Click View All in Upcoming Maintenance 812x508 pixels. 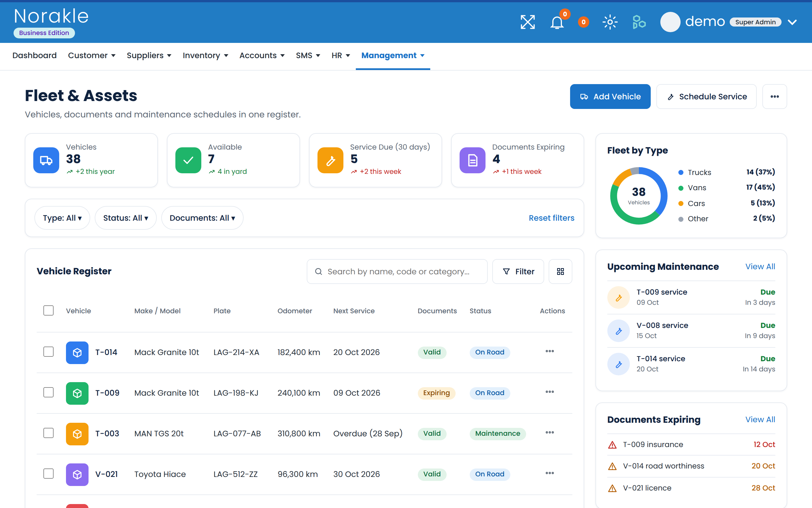(x=760, y=266)
